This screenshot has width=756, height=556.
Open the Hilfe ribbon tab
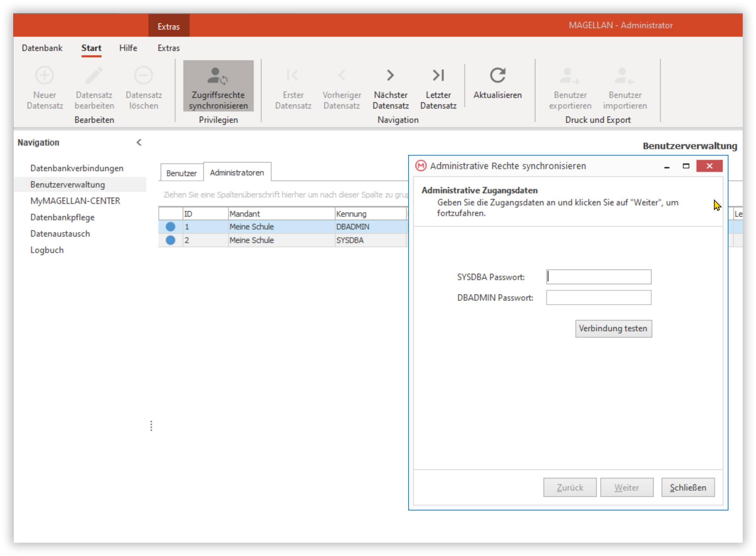tap(128, 48)
